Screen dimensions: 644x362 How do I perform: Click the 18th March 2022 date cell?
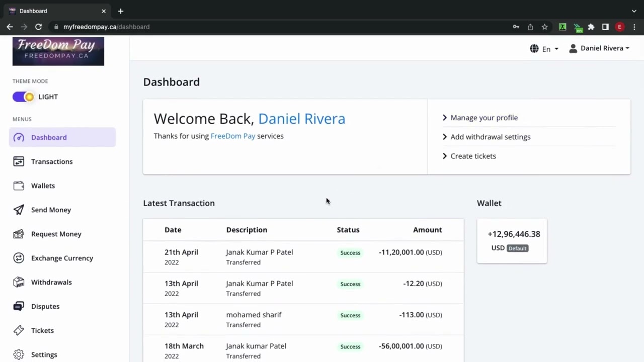[x=184, y=350]
